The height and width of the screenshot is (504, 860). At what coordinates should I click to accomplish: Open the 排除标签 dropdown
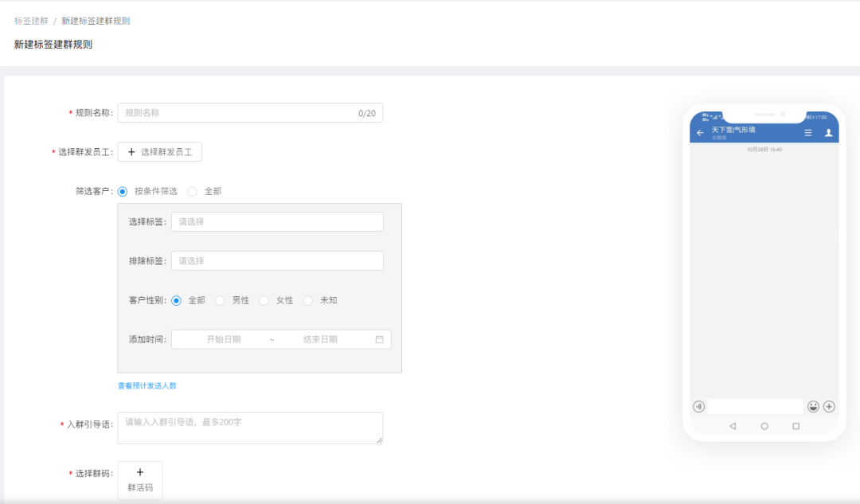[278, 261]
